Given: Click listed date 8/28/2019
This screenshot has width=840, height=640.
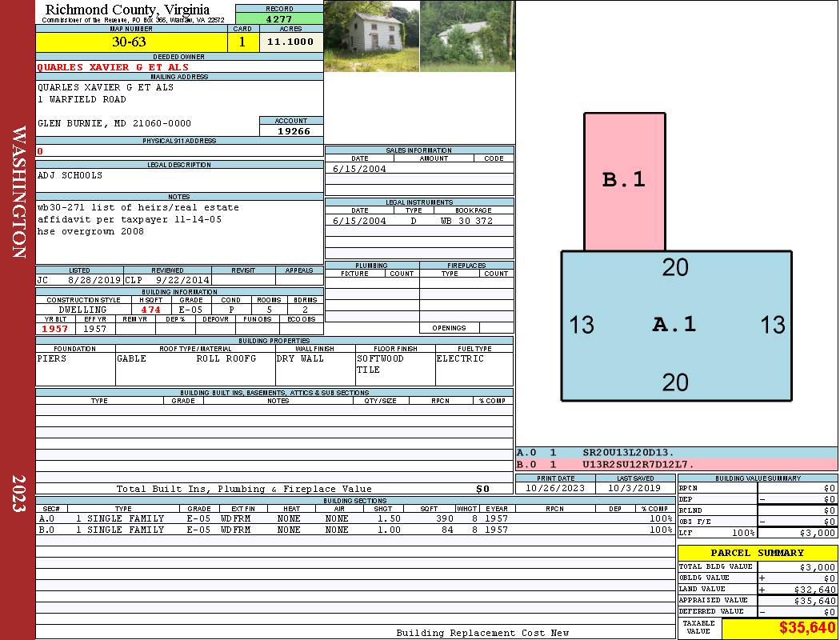Looking at the screenshot, I should (94, 280).
